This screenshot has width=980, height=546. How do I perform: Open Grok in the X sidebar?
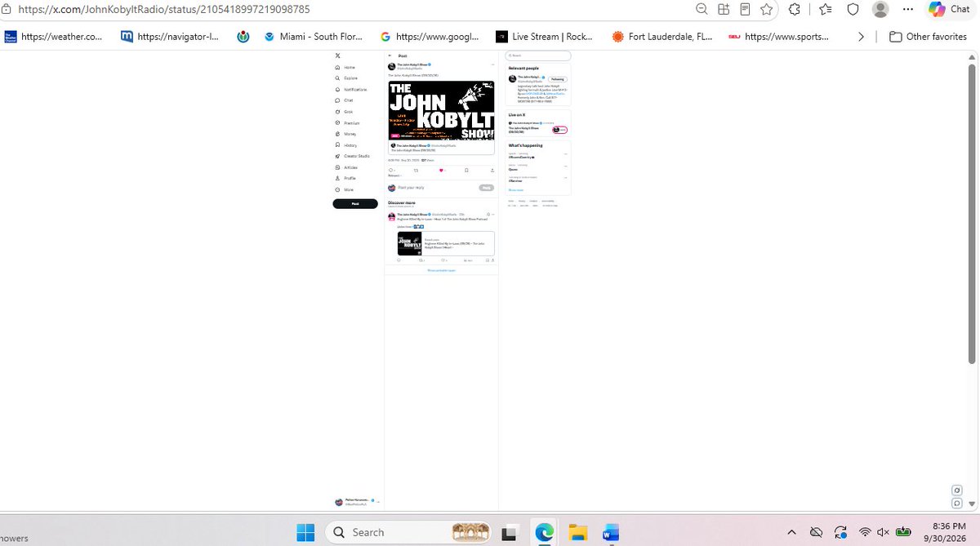coord(345,112)
